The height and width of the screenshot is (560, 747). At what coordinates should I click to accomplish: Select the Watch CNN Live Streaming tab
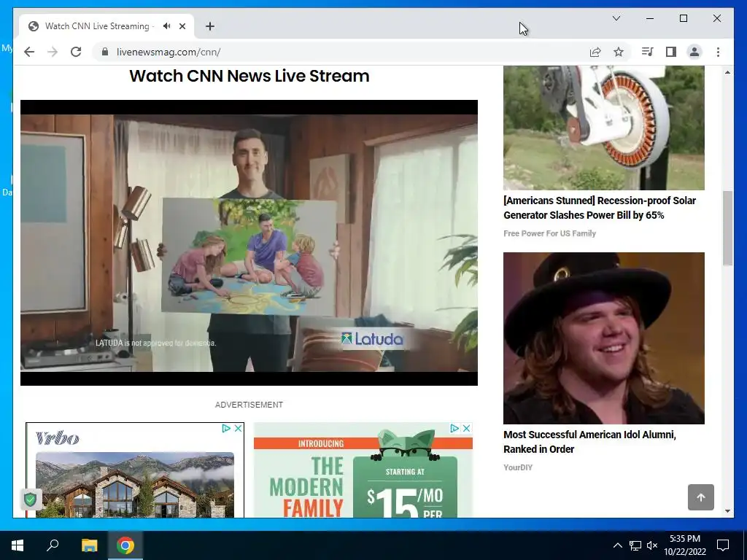[x=107, y=26]
